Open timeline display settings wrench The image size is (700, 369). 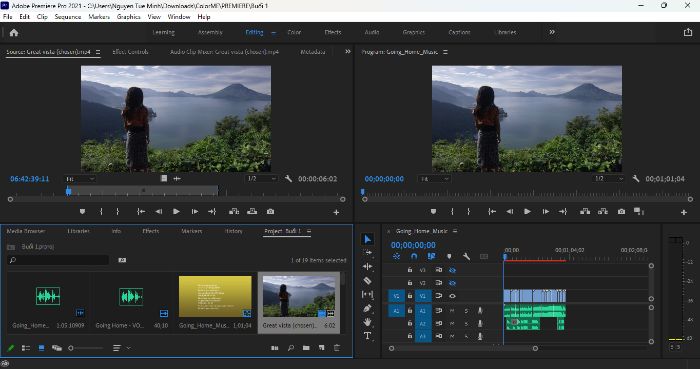[x=467, y=256]
